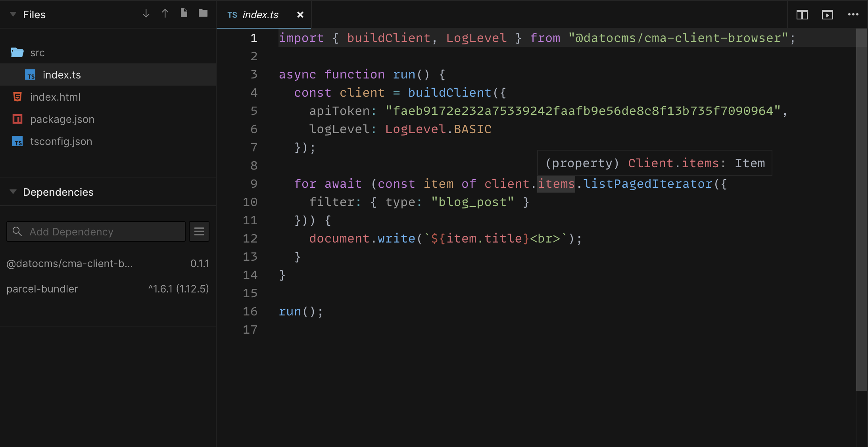Create a new folder in the Files panel
Screen dimensions: 868x447
pos(203,13)
